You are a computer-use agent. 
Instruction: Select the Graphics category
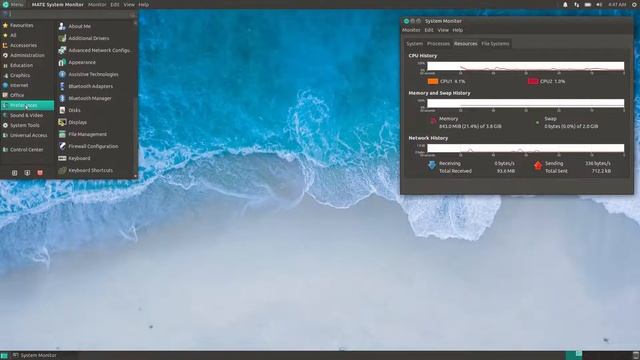click(27, 76)
